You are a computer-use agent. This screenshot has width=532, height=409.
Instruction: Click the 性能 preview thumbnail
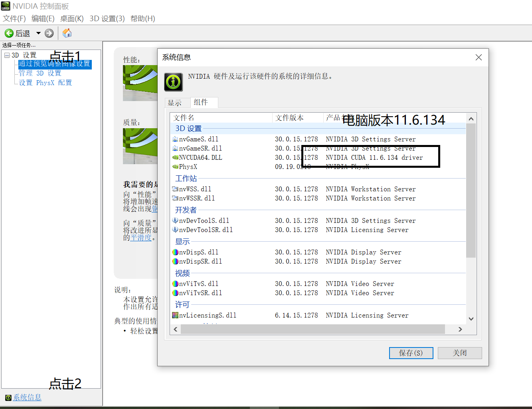(x=140, y=83)
